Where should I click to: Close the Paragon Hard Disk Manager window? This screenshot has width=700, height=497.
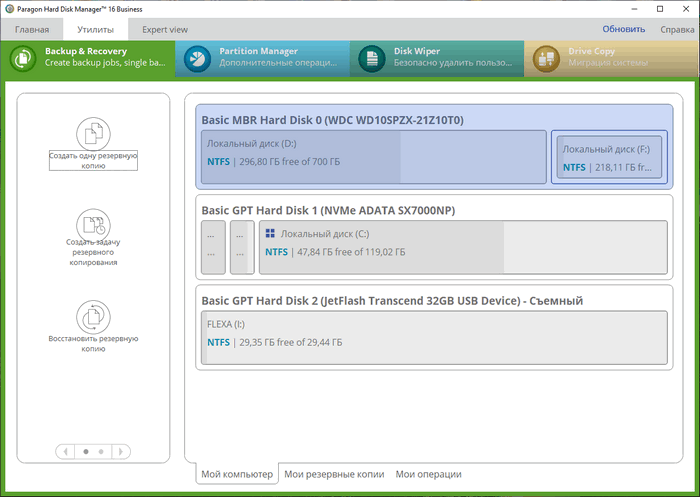(686, 9)
